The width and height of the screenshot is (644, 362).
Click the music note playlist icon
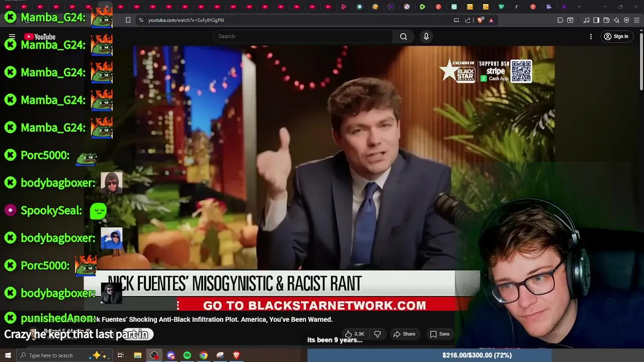(587, 20)
